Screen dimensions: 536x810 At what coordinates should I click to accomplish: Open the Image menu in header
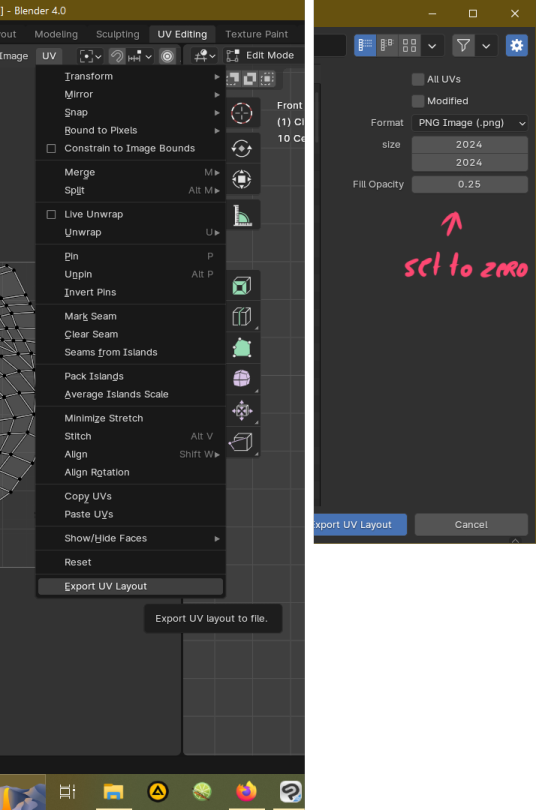point(14,56)
